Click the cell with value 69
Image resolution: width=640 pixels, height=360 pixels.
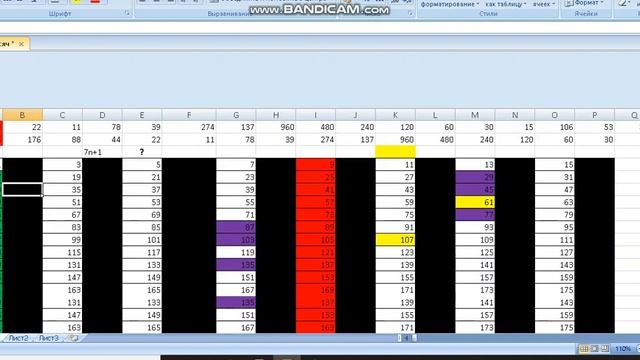coord(142,215)
